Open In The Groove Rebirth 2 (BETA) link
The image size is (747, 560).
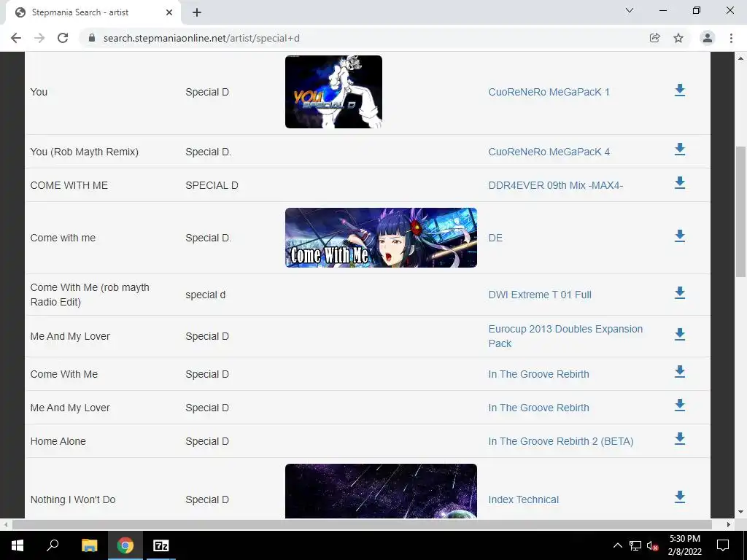(x=561, y=441)
